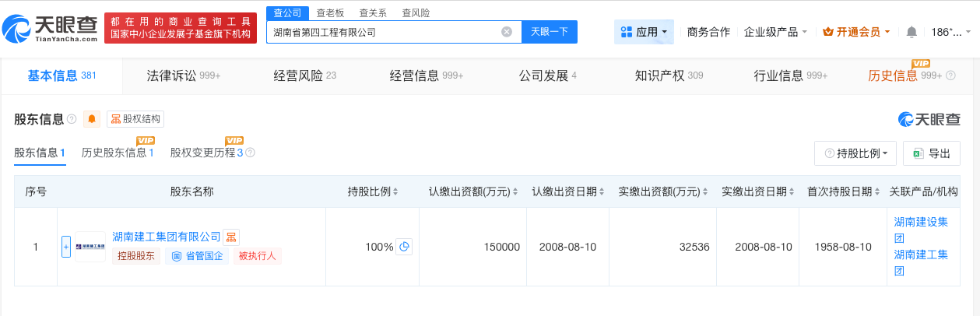Viewport: 980px width, 316px height.
Task: Open the 湖南建工集团有限公司 shareholder link
Action: point(167,237)
